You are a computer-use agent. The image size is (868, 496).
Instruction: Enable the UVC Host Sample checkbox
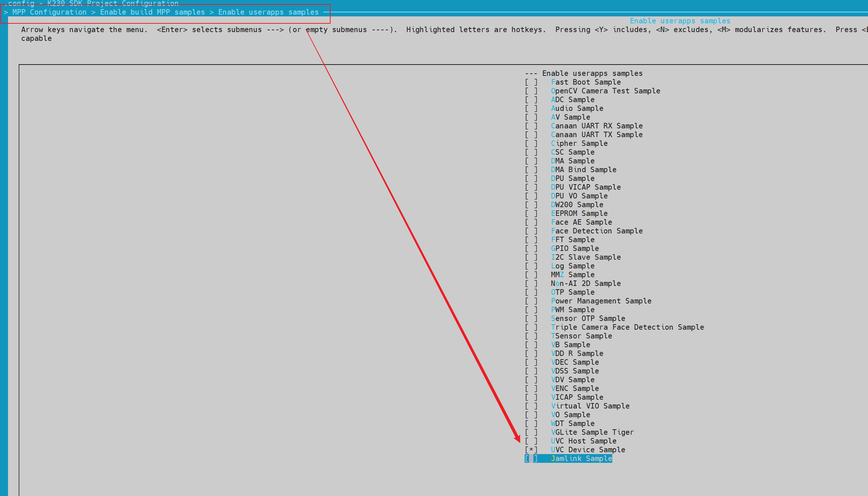coord(531,441)
